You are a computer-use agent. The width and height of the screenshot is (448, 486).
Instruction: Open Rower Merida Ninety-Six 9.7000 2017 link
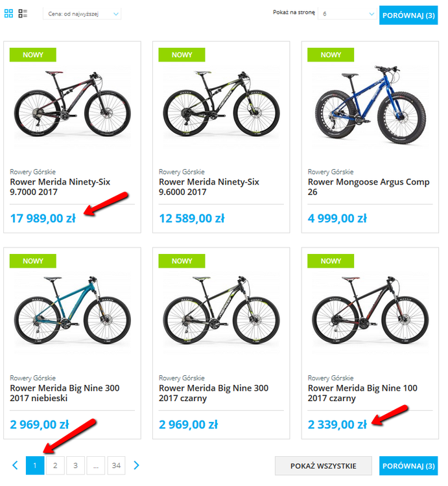pos(60,187)
